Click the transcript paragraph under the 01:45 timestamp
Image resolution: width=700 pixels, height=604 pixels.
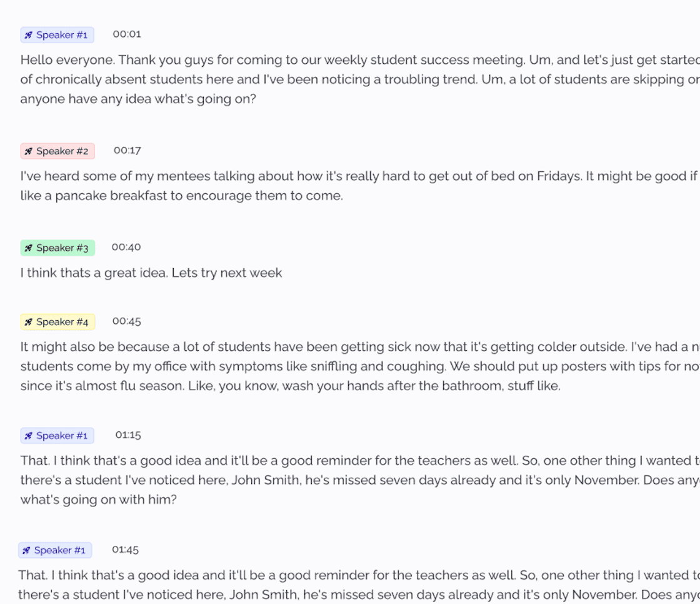(359, 585)
